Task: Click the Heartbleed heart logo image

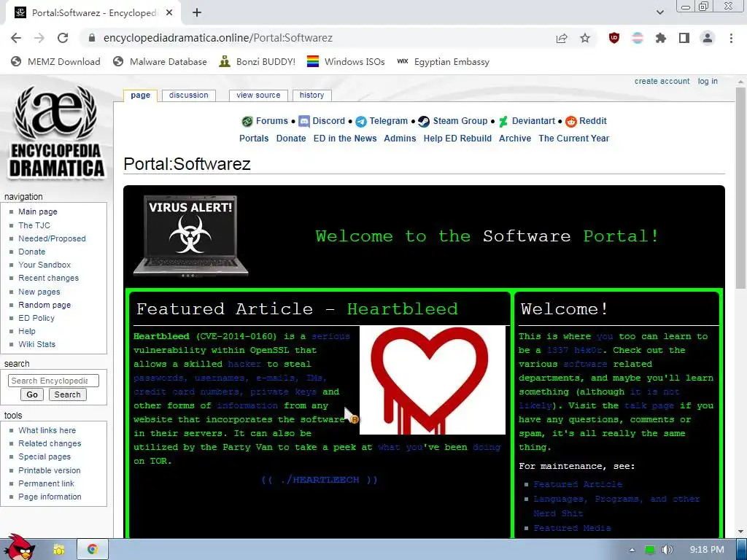Action: (432, 380)
